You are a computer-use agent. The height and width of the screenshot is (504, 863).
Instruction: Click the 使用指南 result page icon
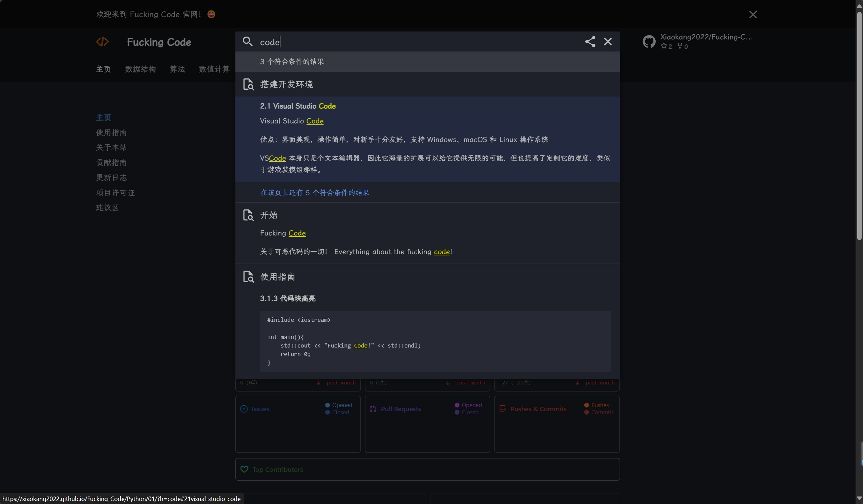[248, 277]
